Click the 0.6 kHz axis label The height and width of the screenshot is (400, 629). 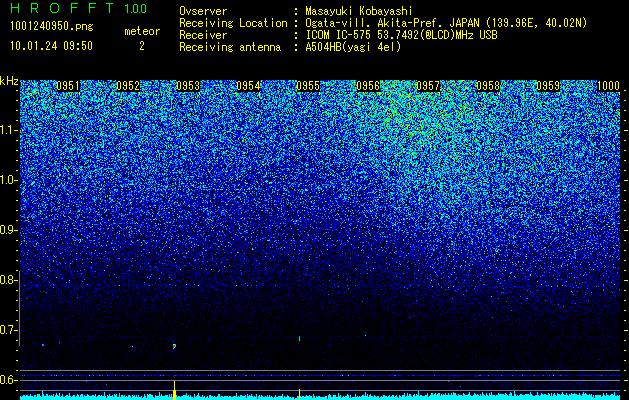click(9, 380)
